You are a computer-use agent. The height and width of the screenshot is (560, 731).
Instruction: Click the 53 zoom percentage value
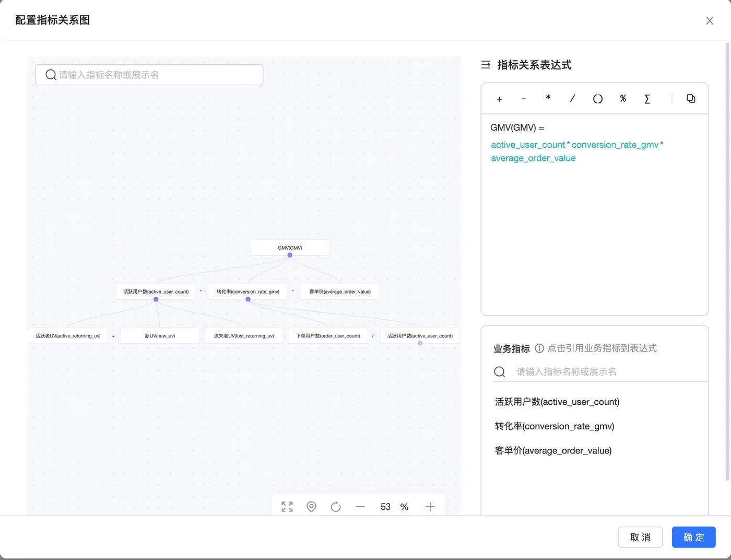pos(385,507)
